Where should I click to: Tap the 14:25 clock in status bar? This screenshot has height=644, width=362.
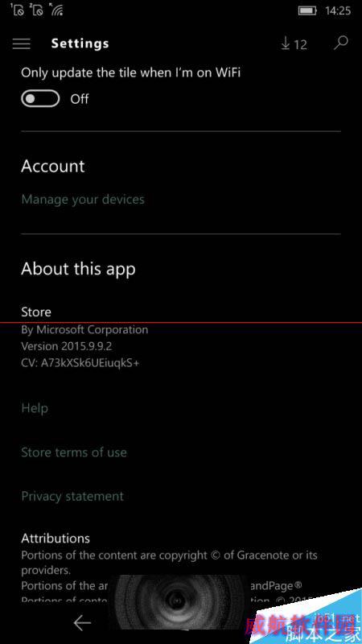338,10
